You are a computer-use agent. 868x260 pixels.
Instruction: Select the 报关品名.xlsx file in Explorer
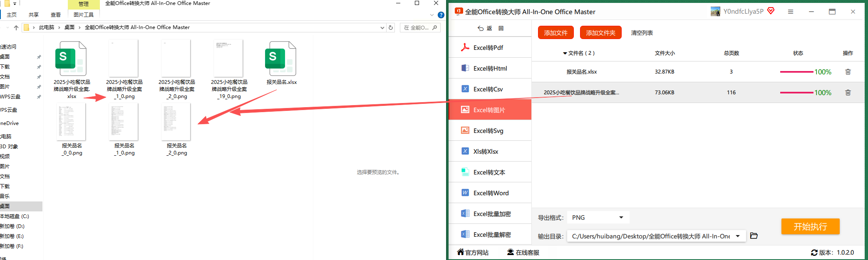pos(281,63)
